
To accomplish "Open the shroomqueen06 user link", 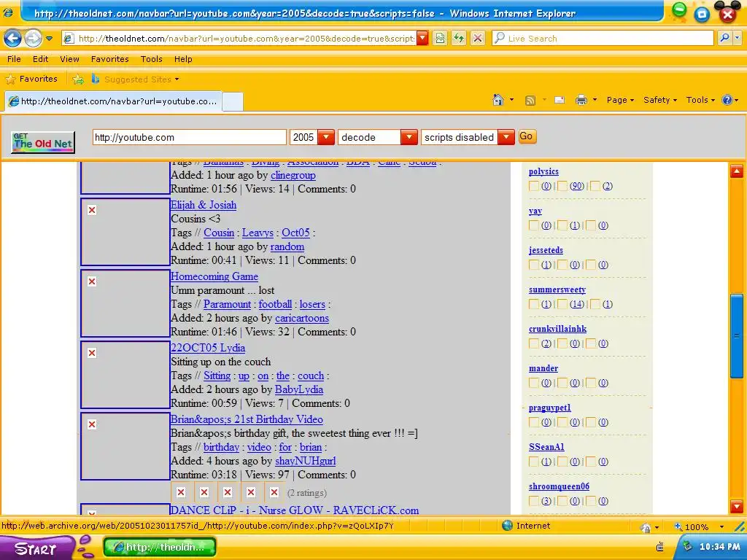I will pos(559,486).
